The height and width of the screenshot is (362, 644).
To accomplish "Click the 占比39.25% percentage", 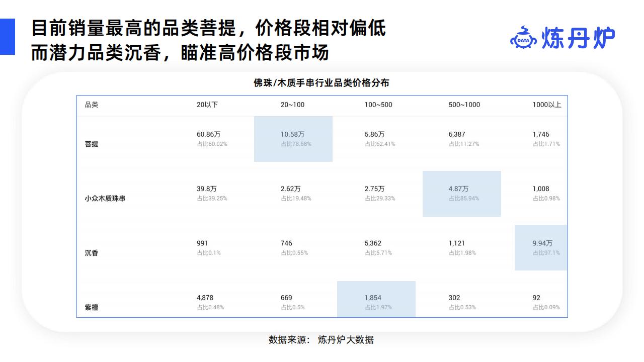I will click(x=212, y=199).
